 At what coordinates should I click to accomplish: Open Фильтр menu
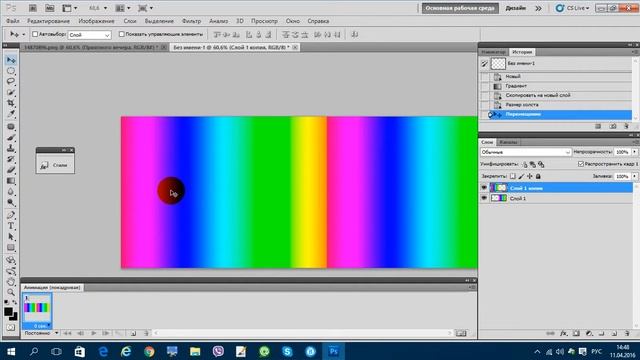pos(191,21)
